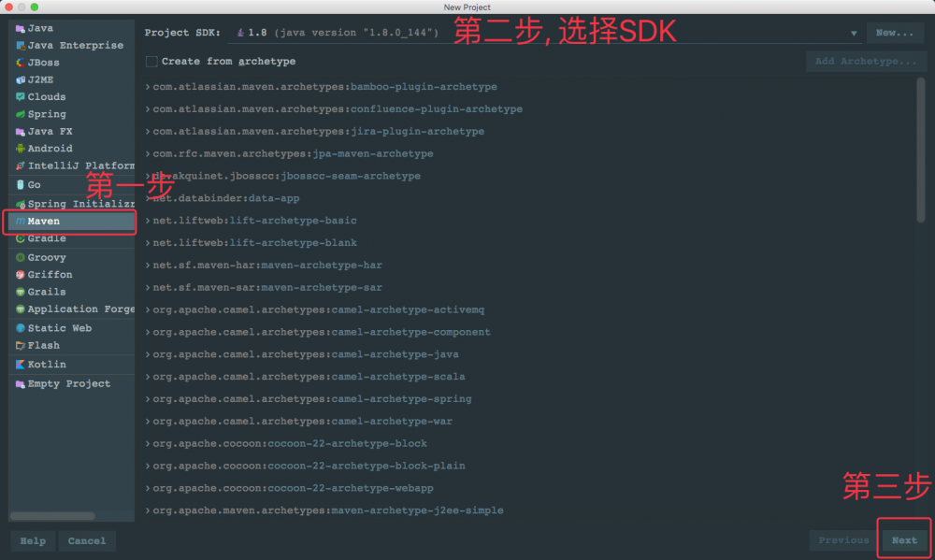Select lift-archetype-blank row
Screen dimensions: 935x560
[529, 243]
